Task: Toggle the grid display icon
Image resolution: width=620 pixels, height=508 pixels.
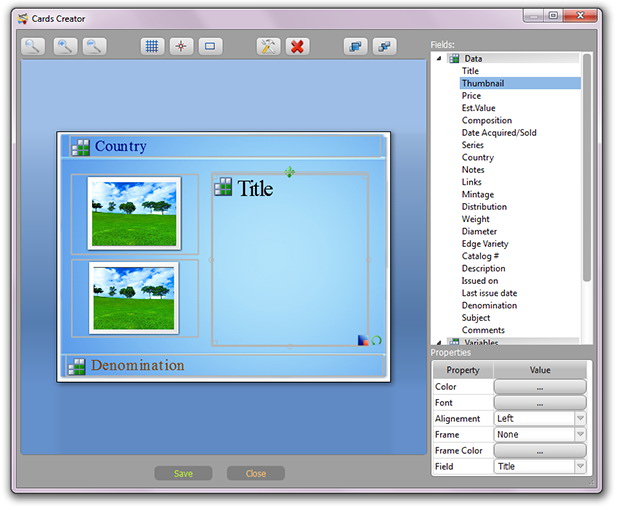Action: (152, 47)
